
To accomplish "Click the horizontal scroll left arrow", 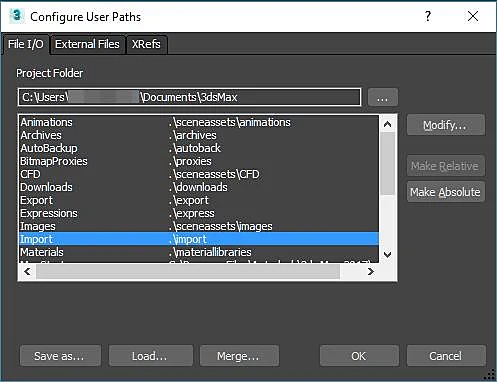I will click(27, 272).
